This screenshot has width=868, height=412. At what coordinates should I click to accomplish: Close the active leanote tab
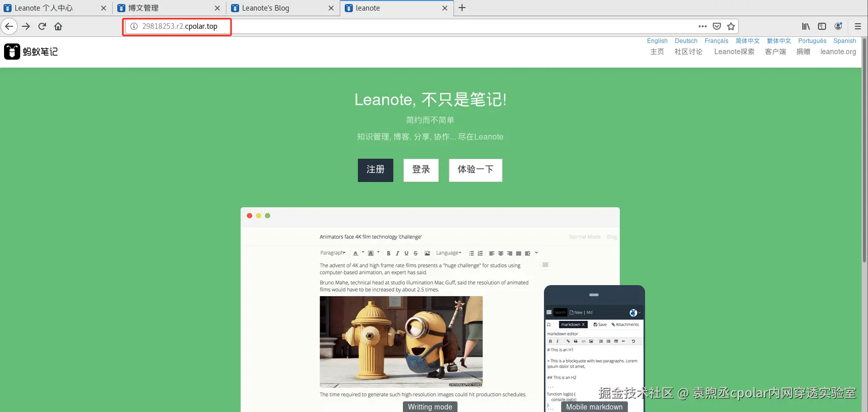(x=445, y=8)
